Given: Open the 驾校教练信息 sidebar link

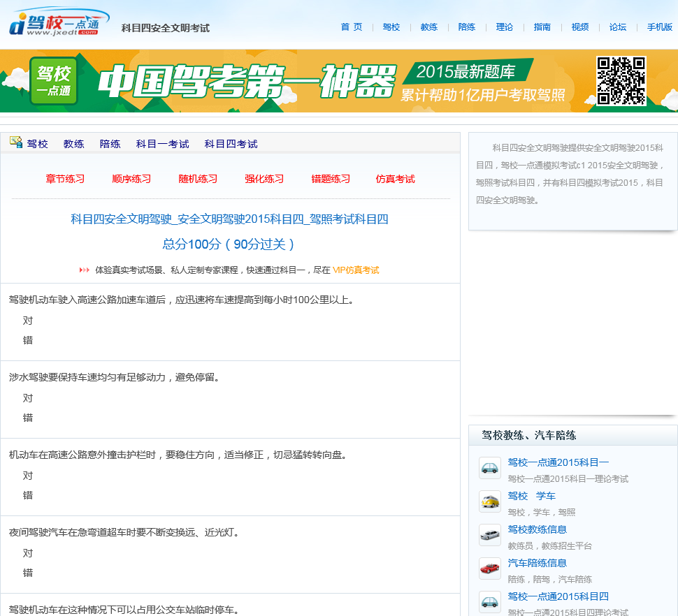Looking at the screenshot, I should 537,529.
